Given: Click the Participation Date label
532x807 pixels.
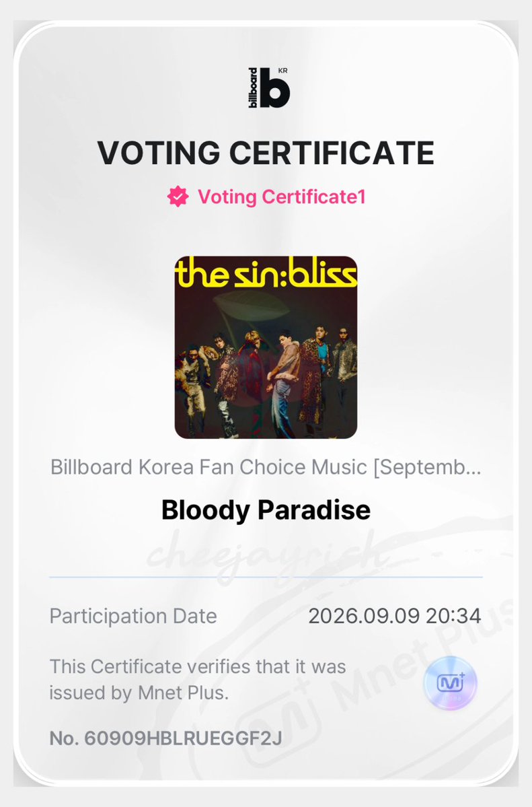Looking at the screenshot, I should coord(133,616).
